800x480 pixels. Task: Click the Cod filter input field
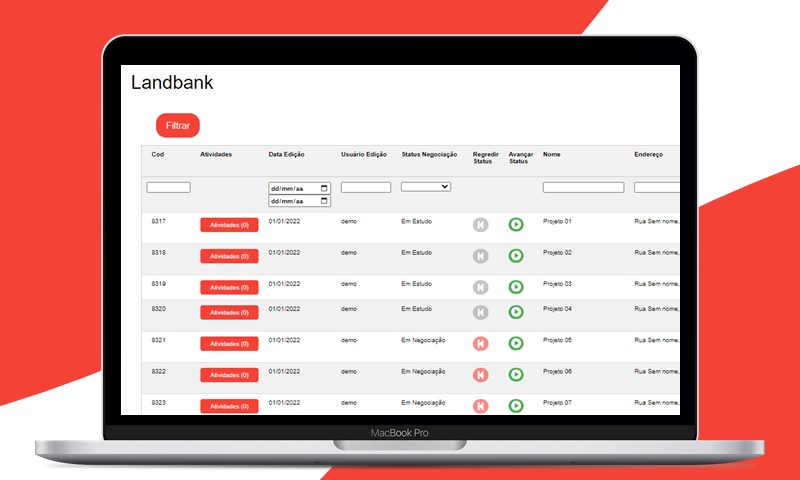tap(168, 187)
